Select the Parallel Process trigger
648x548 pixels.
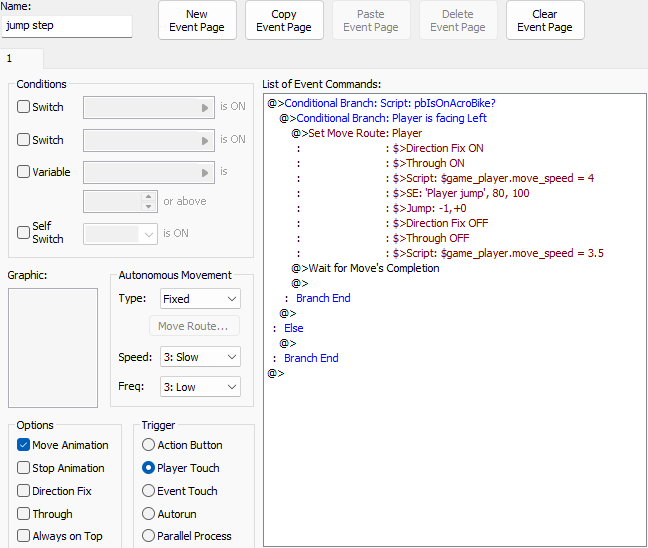[x=148, y=536]
